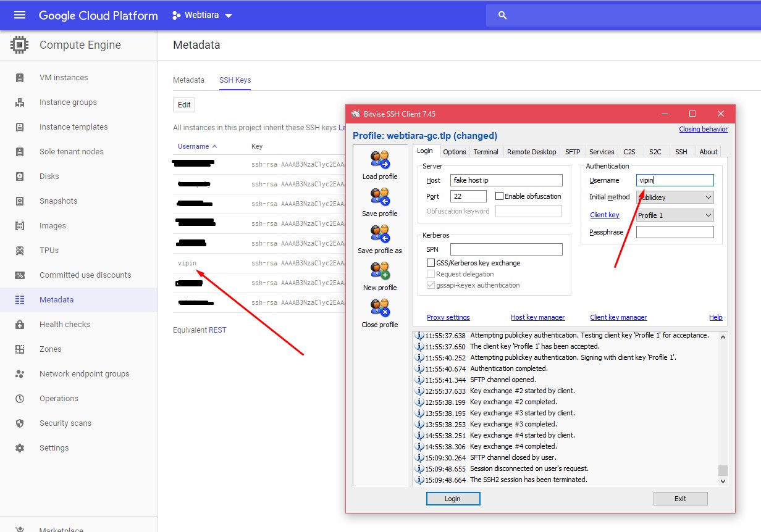Click the Network endpoint groups icon
The image size is (761, 532).
tap(20, 374)
